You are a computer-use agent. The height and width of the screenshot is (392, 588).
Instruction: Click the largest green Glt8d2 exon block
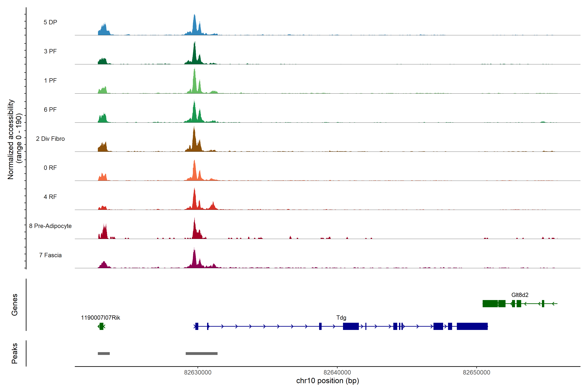490,303
